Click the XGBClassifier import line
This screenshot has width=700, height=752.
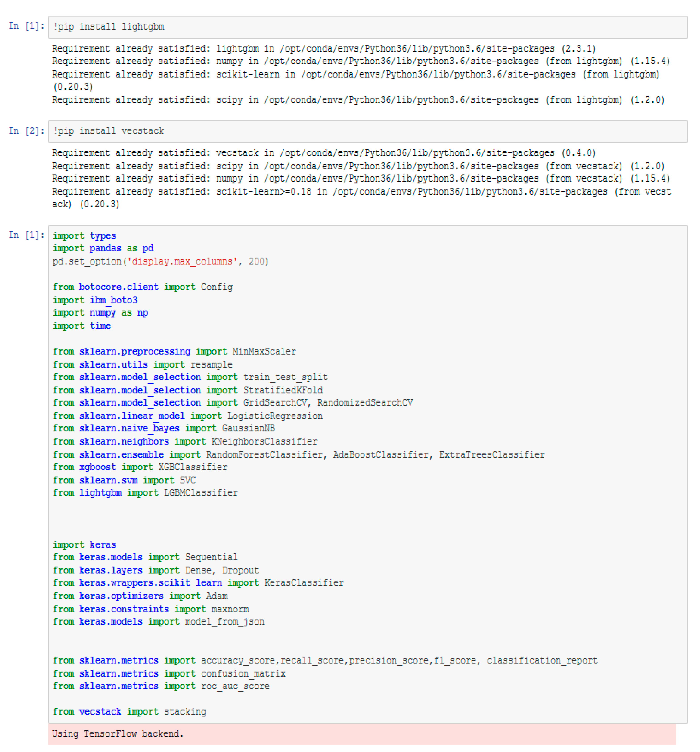coord(140,467)
